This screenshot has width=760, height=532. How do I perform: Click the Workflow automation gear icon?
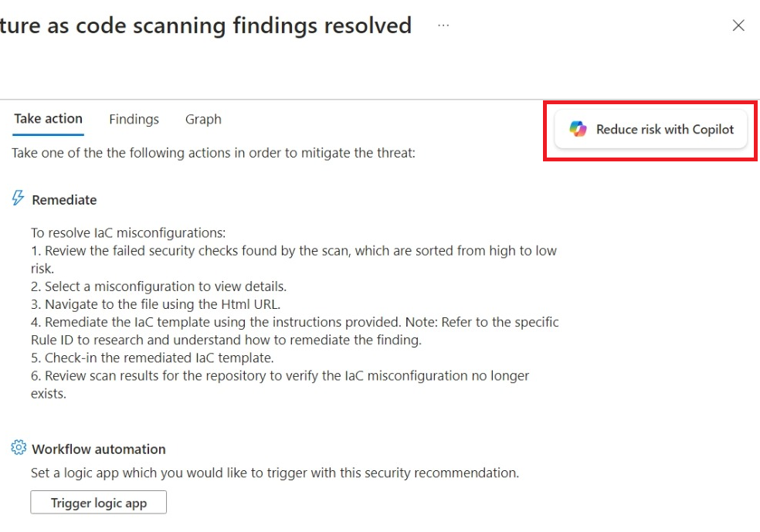(19, 447)
